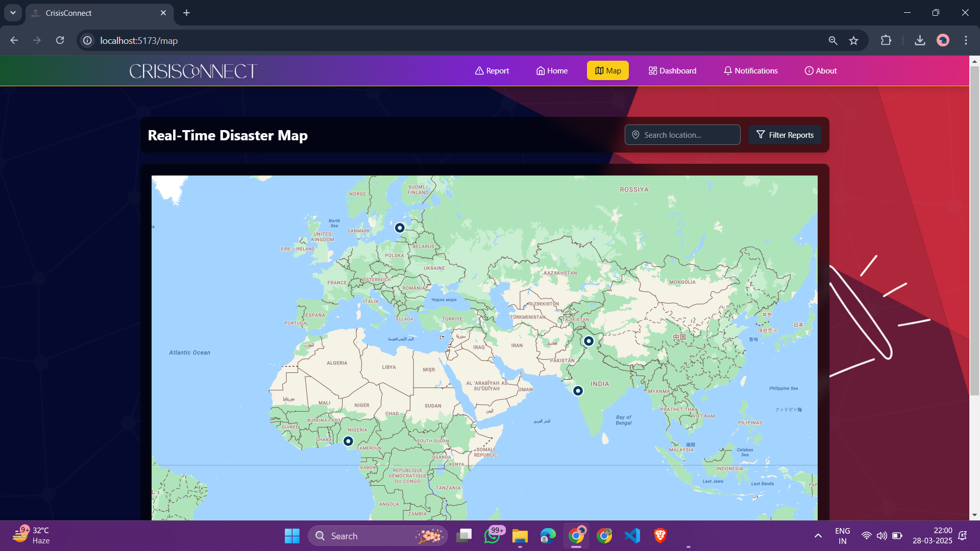The image size is (980, 551).
Task: Select the map marker near Nigeria's coast
Action: click(348, 441)
